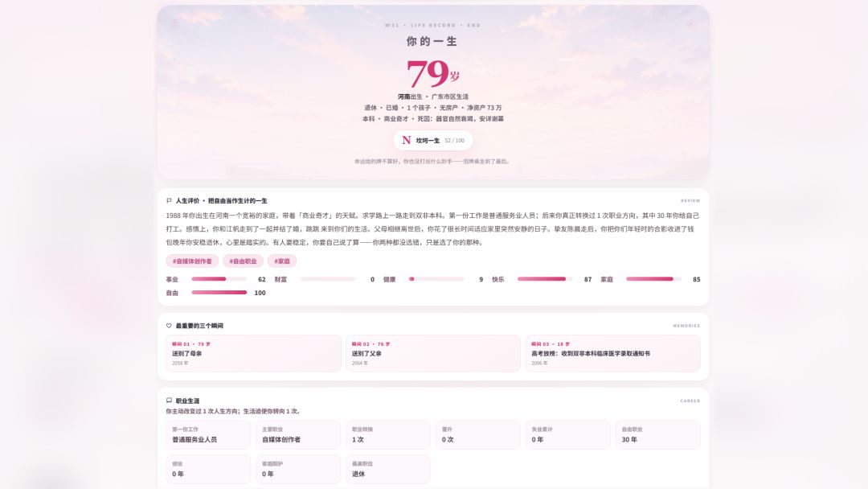Click the life review paragraph starting 1988 年

click(433, 228)
